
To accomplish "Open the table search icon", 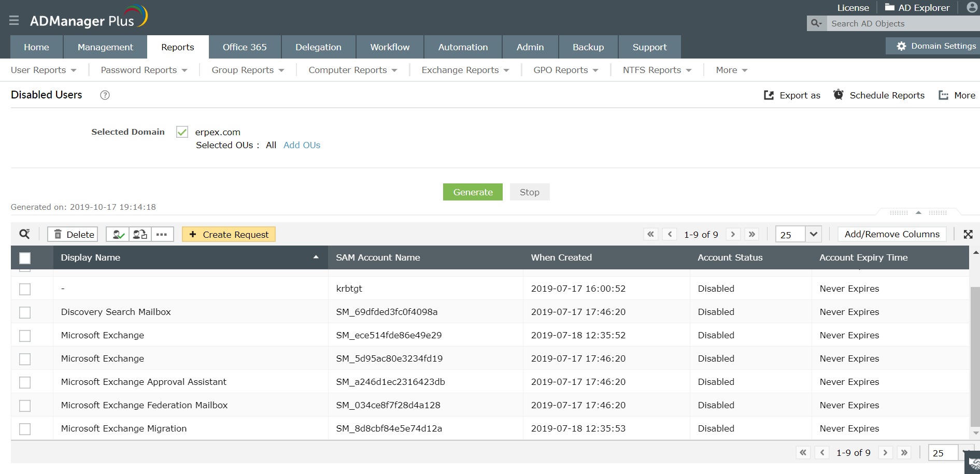I will click(24, 234).
